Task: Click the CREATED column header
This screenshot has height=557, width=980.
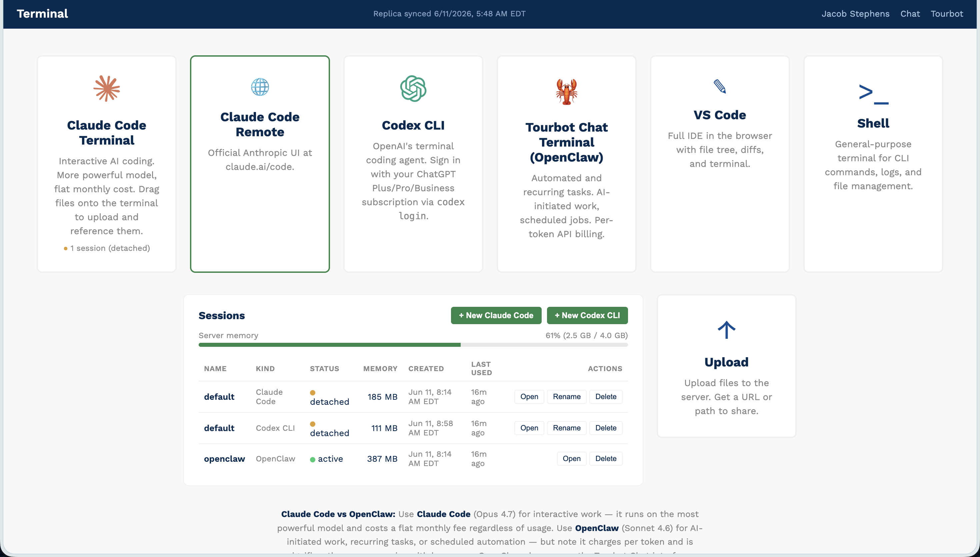Action: (x=426, y=369)
